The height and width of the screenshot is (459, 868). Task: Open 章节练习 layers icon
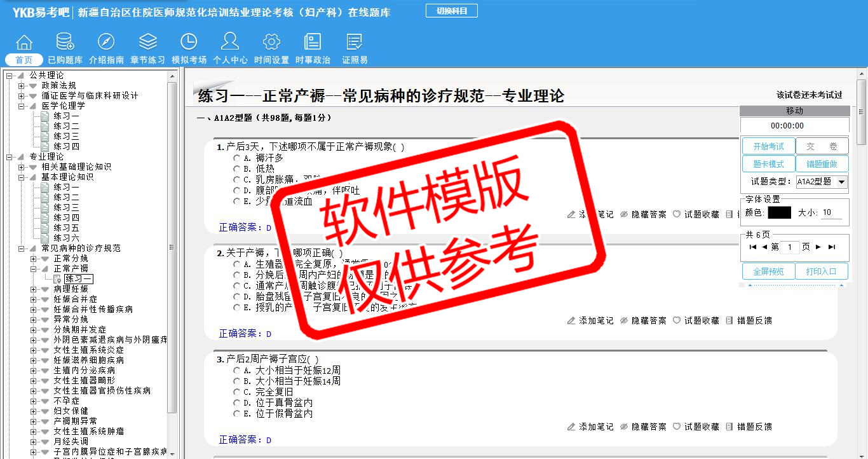pos(147,43)
